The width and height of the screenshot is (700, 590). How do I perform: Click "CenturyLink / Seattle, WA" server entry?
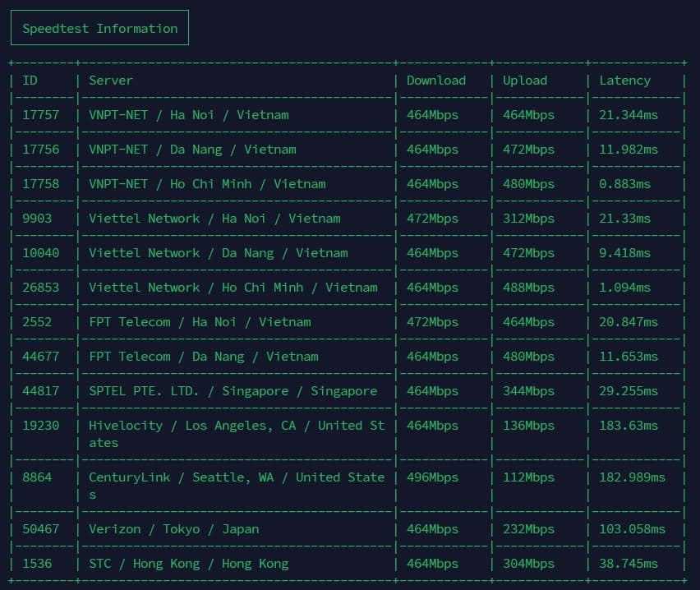[237, 486]
